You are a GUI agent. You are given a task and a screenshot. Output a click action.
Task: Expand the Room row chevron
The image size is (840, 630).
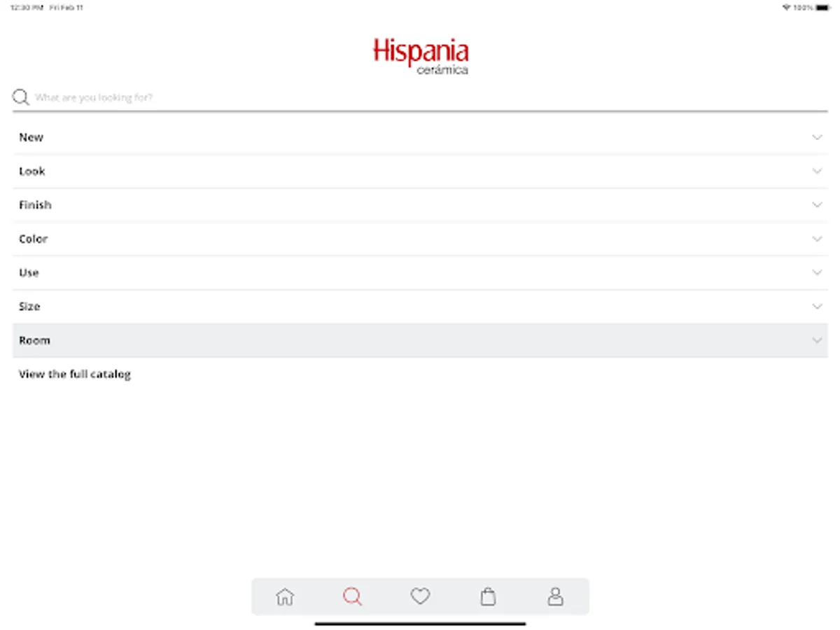817,340
